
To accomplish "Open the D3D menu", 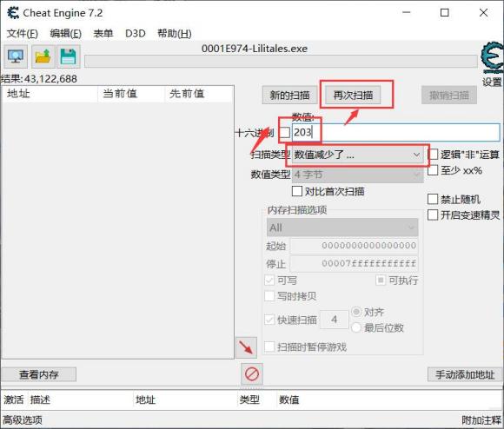I will tap(136, 33).
